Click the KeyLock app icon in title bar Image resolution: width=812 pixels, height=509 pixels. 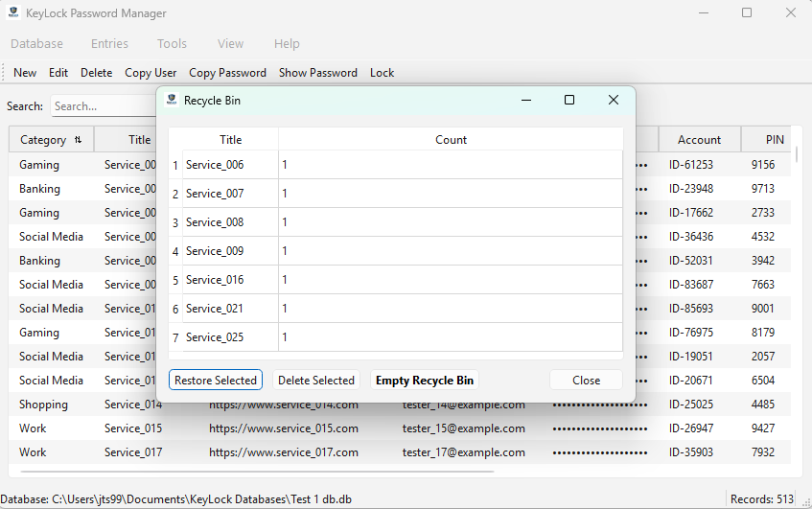14,13
